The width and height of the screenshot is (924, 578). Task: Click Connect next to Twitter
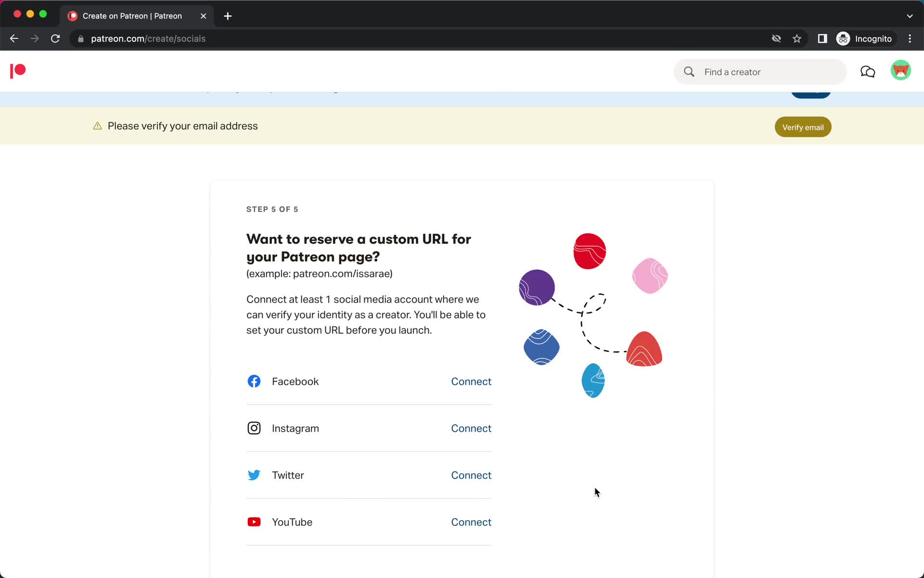click(x=471, y=475)
